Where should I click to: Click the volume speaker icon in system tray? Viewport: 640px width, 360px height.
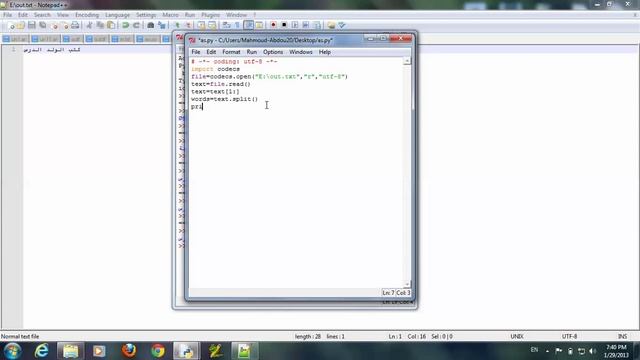[593, 351]
